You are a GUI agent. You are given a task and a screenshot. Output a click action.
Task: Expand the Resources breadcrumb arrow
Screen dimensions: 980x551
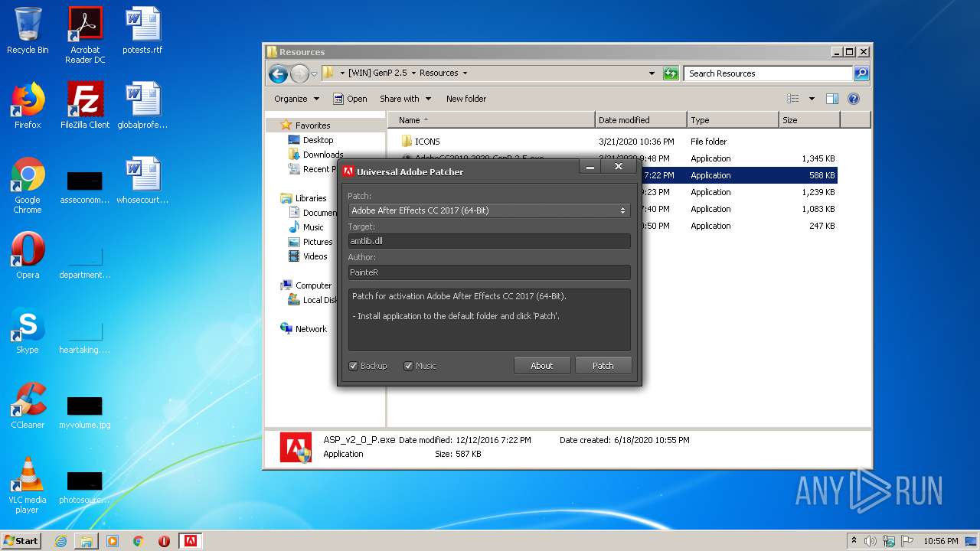[465, 73]
